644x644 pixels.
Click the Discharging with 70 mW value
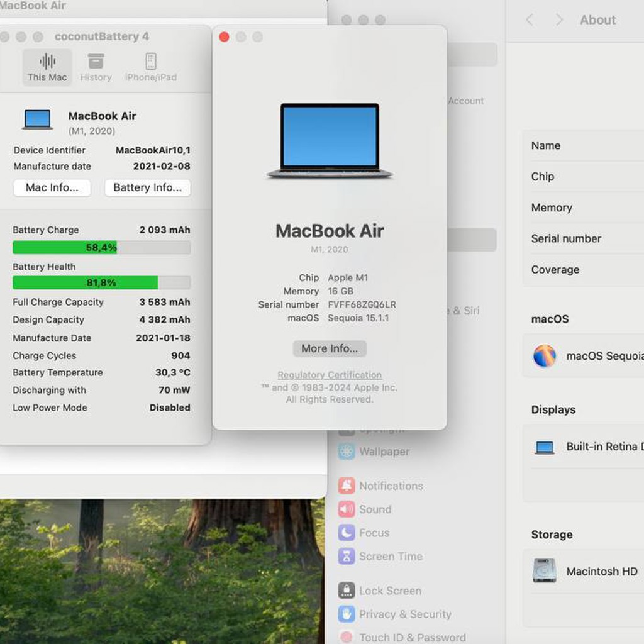click(175, 390)
